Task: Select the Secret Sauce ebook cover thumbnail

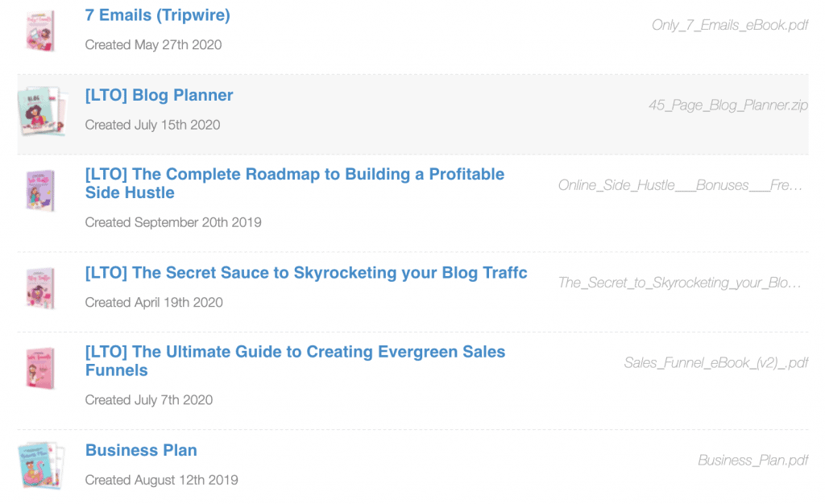Action: pos(40,288)
